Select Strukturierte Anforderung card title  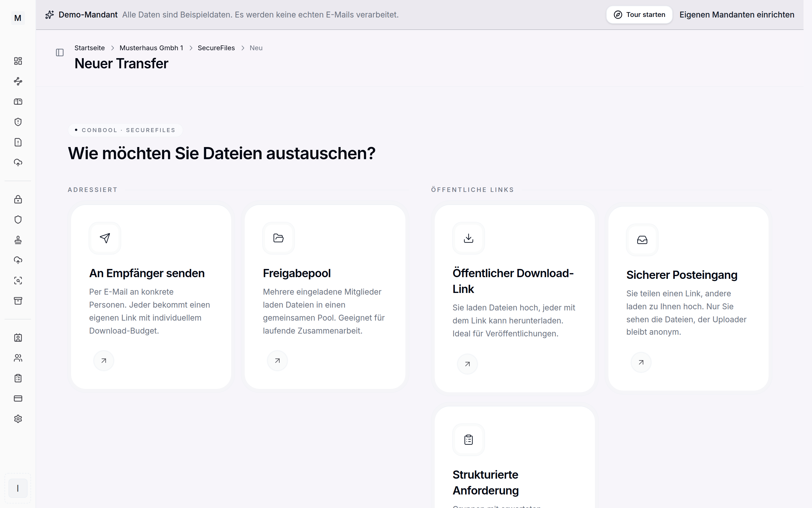click(486, 483)
